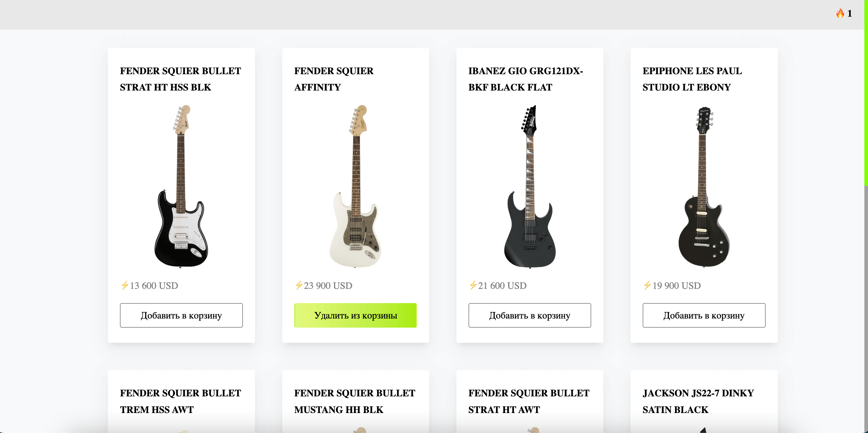Select the Fender Squier Bullet Strat HT HSS BLK title

click(181, 79)
